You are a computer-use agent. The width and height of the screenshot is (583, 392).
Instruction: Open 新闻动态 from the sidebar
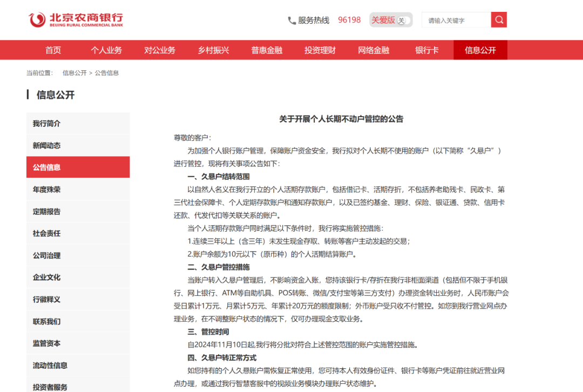point(78,145)
